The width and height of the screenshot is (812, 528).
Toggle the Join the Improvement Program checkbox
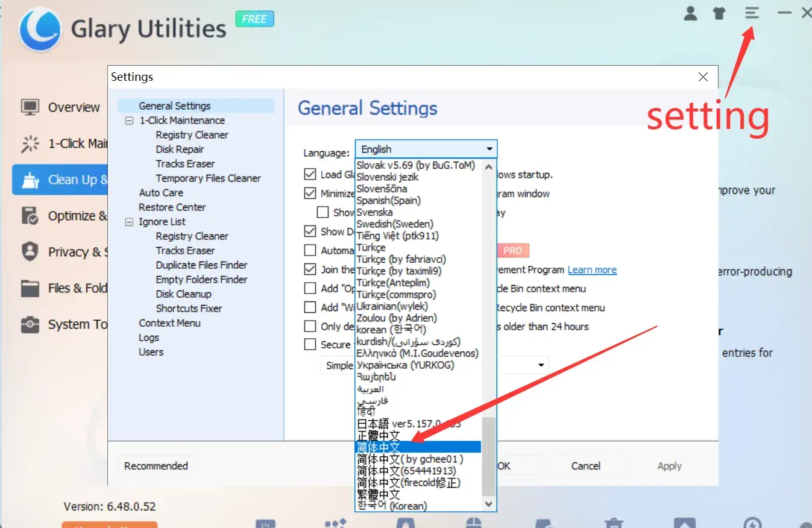(x=310, y=269)
